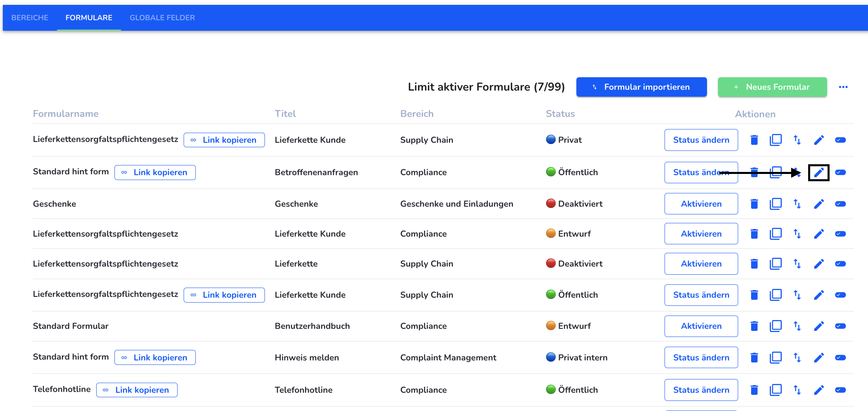
Task: Toggle the checked pill in Telefonhotline row
Action: coord(840,390)
